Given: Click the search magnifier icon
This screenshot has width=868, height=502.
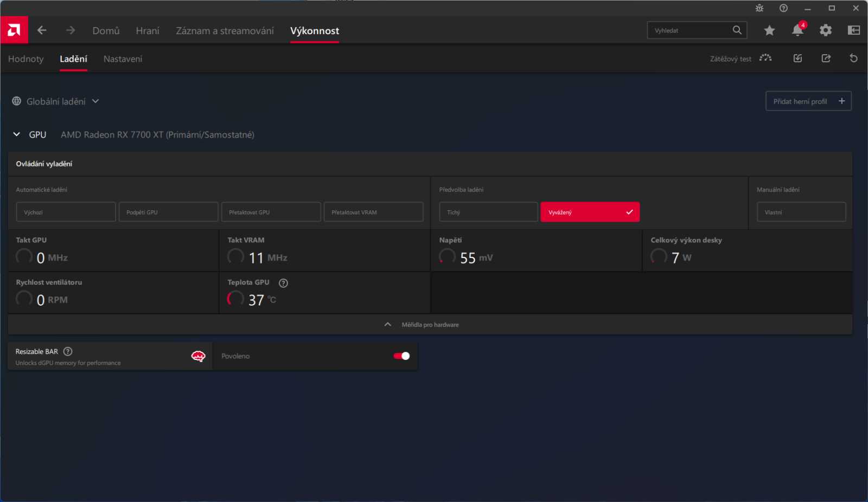Looking at the screenshot, I should 737,30.
